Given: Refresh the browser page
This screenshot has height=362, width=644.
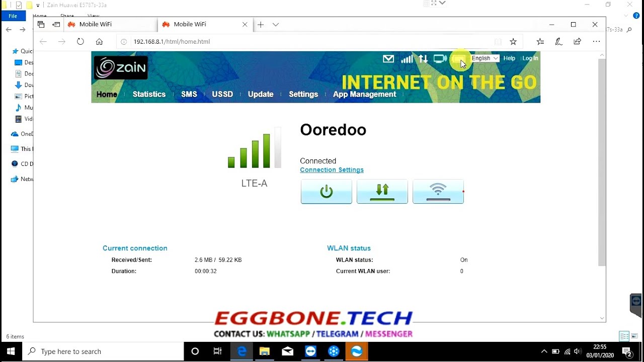Looking at the screenshot, I should 80,42.
